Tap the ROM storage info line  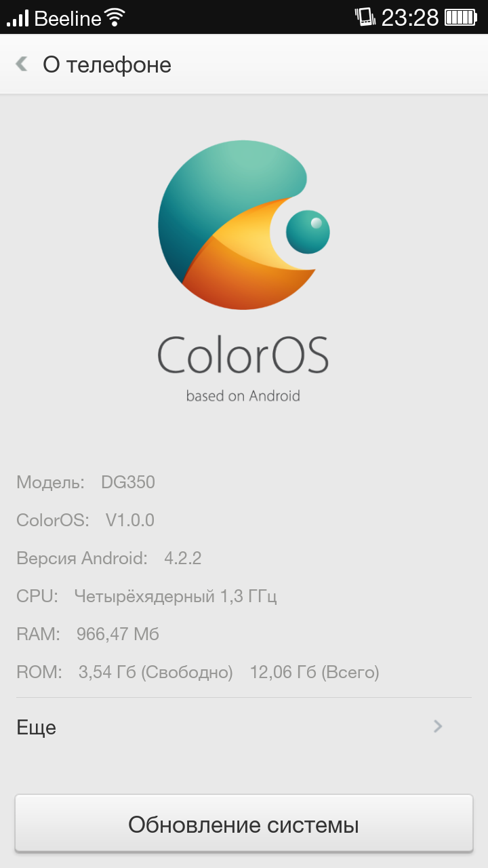point(198,672)
